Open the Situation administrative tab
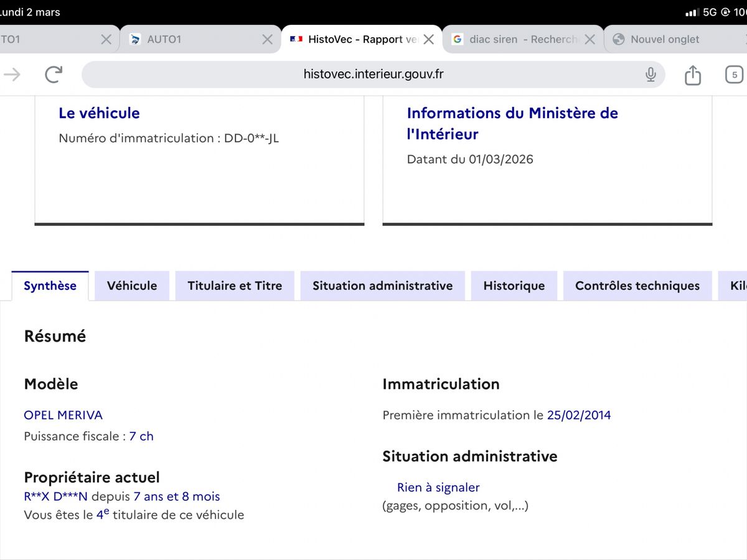Viewport: 747px width, 560px height. 382,286
